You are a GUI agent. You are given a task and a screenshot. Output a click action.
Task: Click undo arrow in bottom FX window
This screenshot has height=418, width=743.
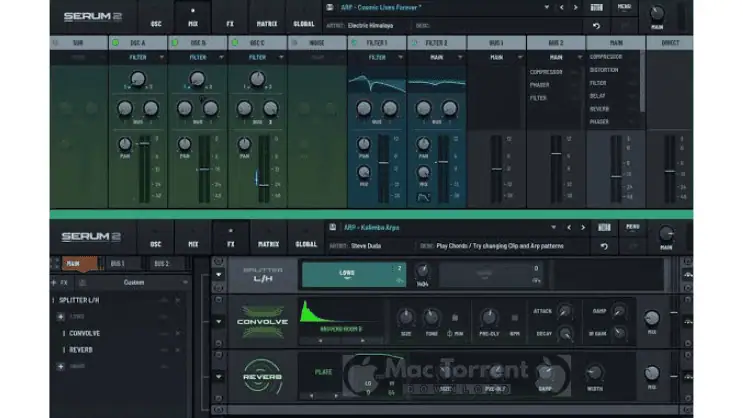604,246
